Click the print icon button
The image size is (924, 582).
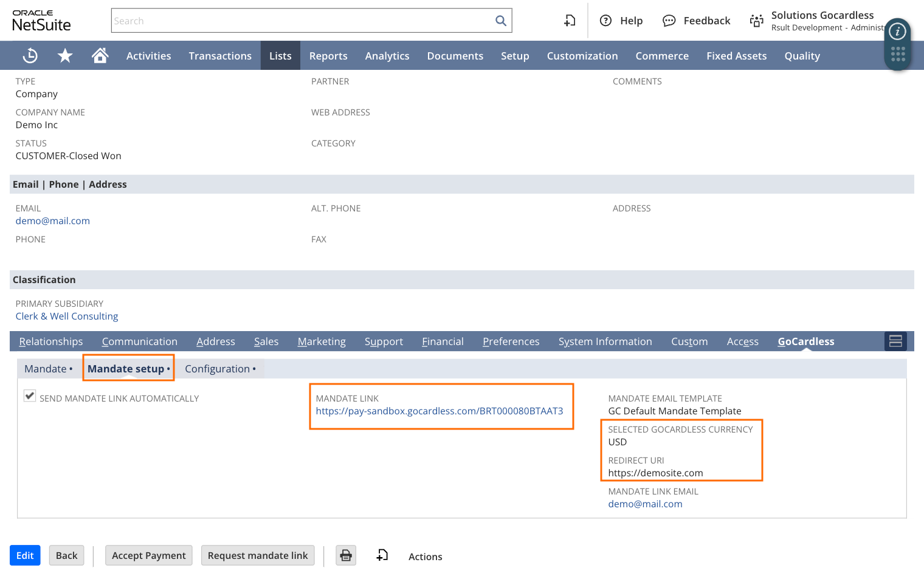(x=346, y=555)
